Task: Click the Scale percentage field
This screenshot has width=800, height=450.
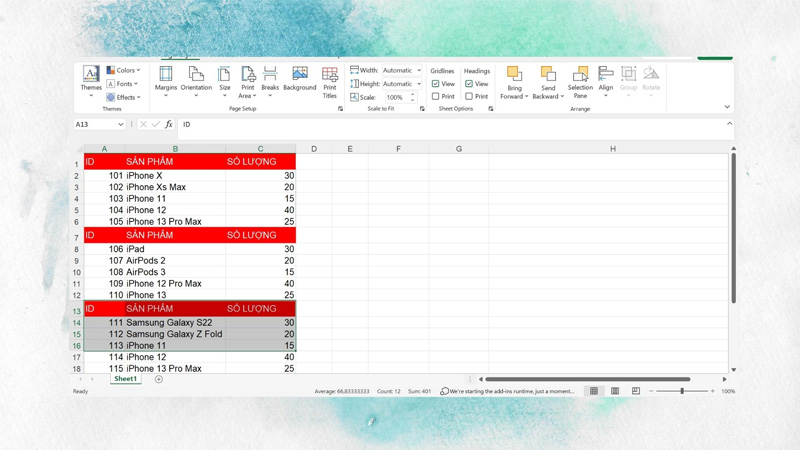Action: 396,97
